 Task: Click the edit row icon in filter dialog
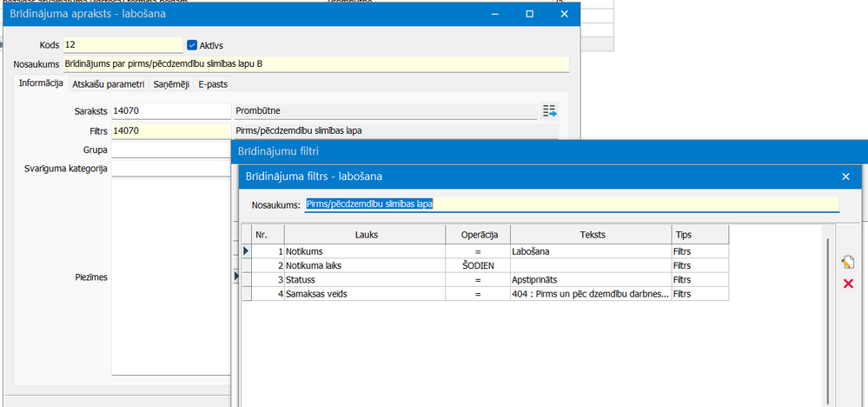847,262
